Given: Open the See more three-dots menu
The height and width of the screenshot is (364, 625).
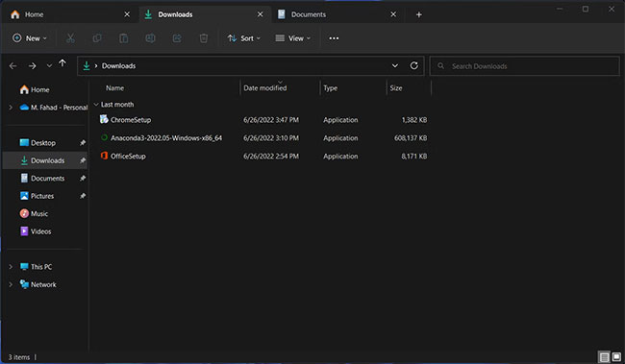Looking at the screenshot, I should 334,38.
